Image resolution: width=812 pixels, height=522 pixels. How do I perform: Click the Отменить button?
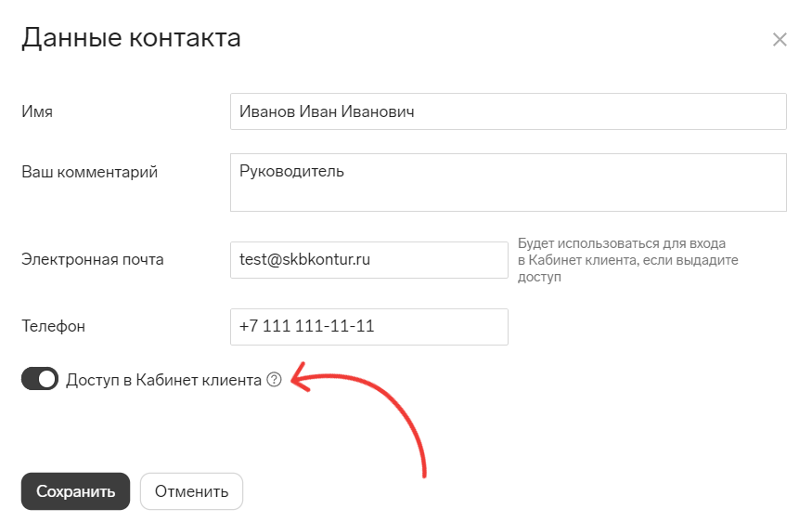(191, 491)
